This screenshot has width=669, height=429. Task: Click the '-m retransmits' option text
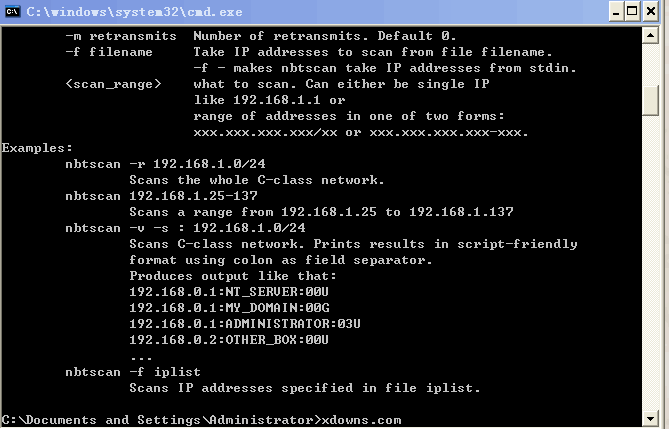(121, 36)
